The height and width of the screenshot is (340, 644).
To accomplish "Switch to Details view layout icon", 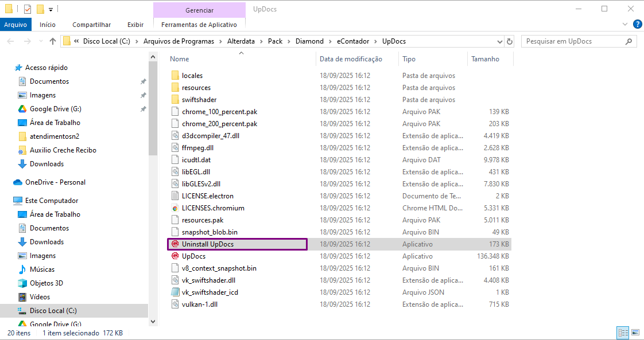I will [x=623, y=332].
